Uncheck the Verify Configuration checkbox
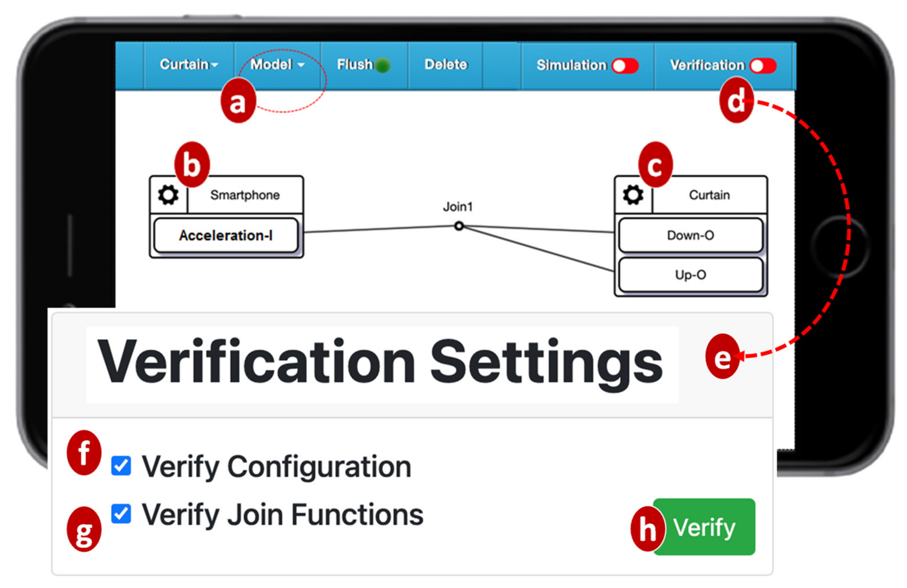Screen dimensions: 907x588 tap(121, 466)
